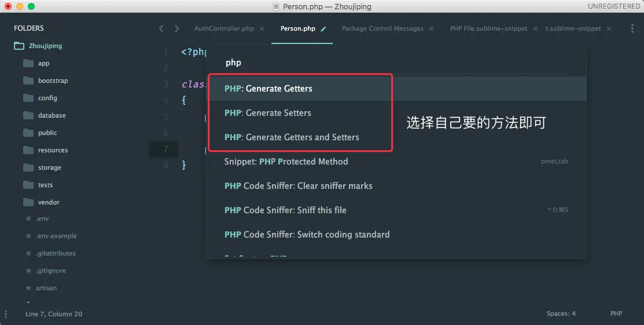Close the t.sublime-snippet tab
644x325 pixels.
[x=609, y=29]
